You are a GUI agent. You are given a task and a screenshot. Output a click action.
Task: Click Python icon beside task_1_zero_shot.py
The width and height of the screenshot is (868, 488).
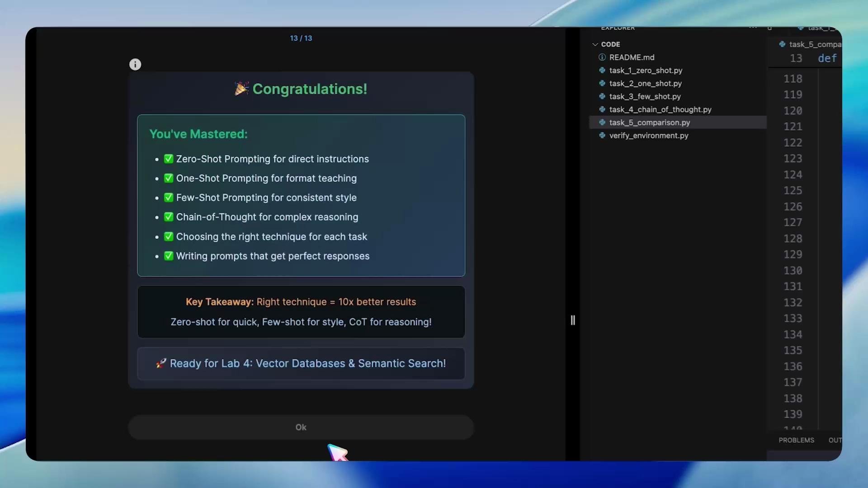pyautogui.click(x=602, y=70)
